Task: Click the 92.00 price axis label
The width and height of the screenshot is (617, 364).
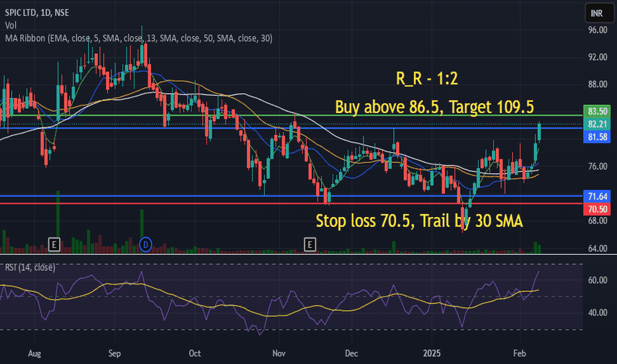Action: (x=598, y=58)
